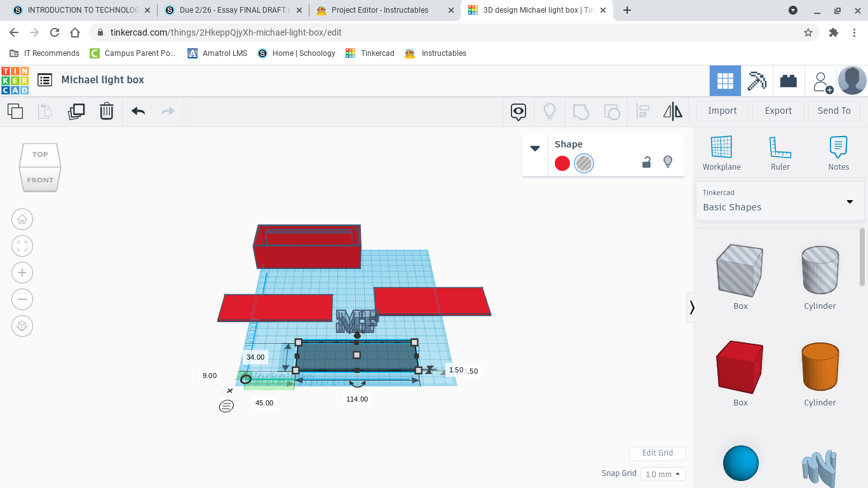Add a new Workplane
The width and height of the screenshot is (868, 488).
click(x=721, y=152)
